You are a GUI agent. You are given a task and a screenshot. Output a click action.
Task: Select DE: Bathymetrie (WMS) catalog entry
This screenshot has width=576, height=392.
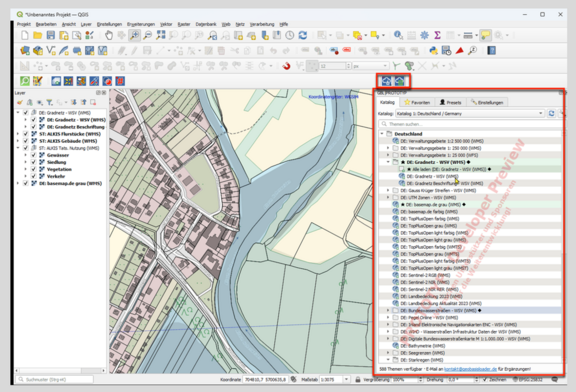pos(422,346)
